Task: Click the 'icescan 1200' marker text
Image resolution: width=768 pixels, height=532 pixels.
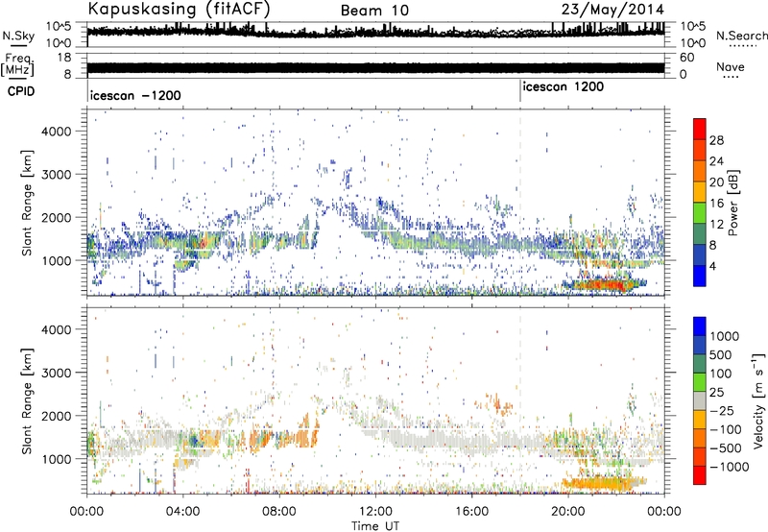Action: (564, 87)
